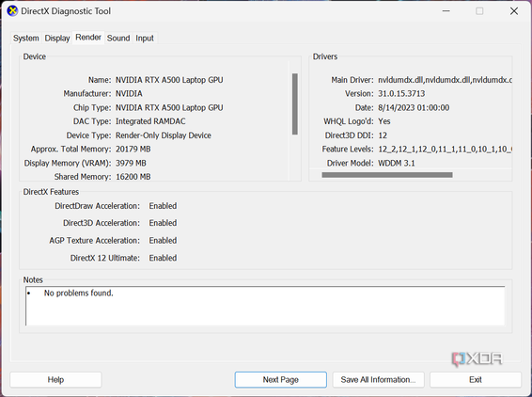Screen dimensions: 532x397
Task: Click the Display Memory (VRAM) label
Action: pos(68,163)
